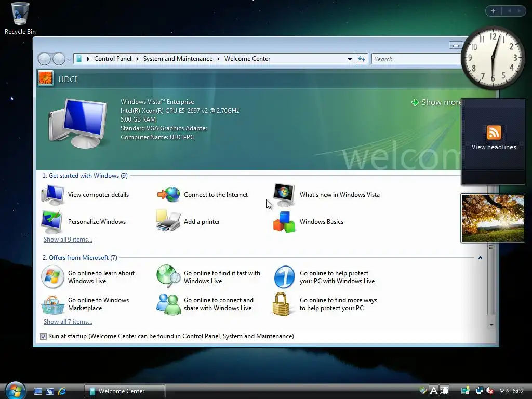Launch Internet Explorer from quick launch
532x399 pixels.
[x=62, y=391]
